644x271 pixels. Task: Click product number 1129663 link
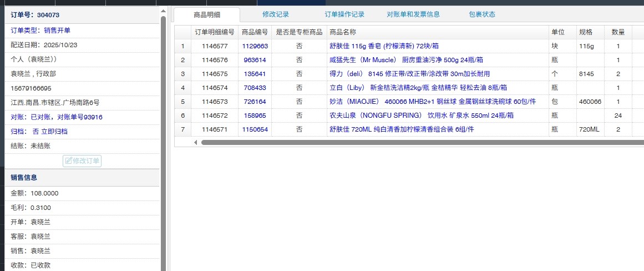pos(255,46)
